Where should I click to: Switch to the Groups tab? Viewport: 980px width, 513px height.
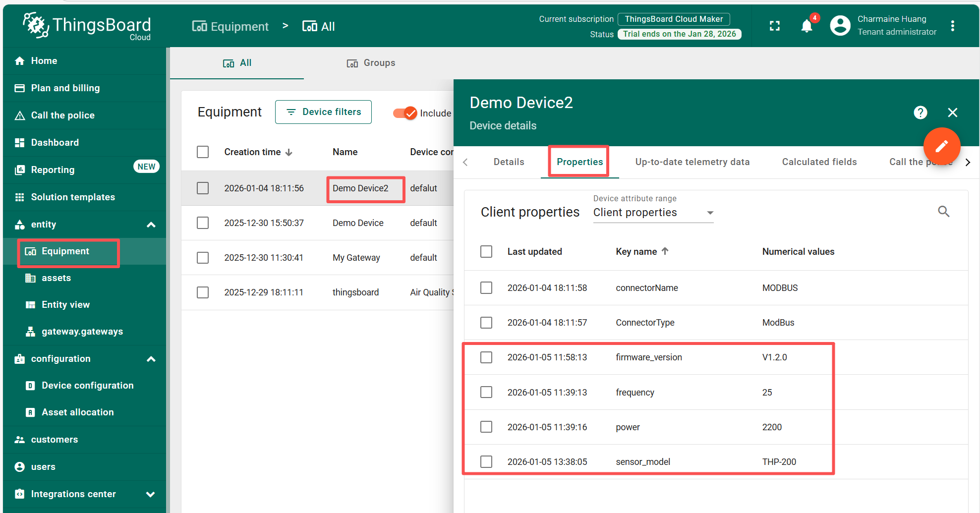tap(371, 63)
